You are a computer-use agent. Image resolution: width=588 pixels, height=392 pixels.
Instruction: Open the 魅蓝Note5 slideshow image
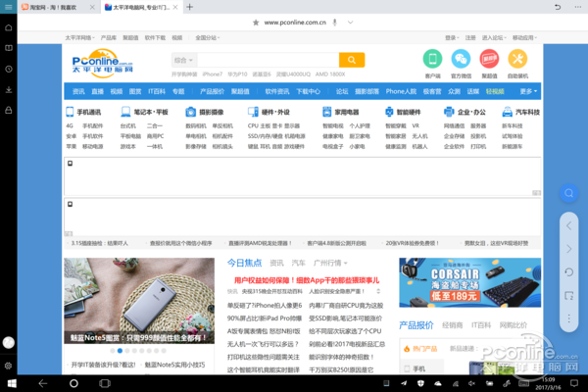click(x=139, y=301)
